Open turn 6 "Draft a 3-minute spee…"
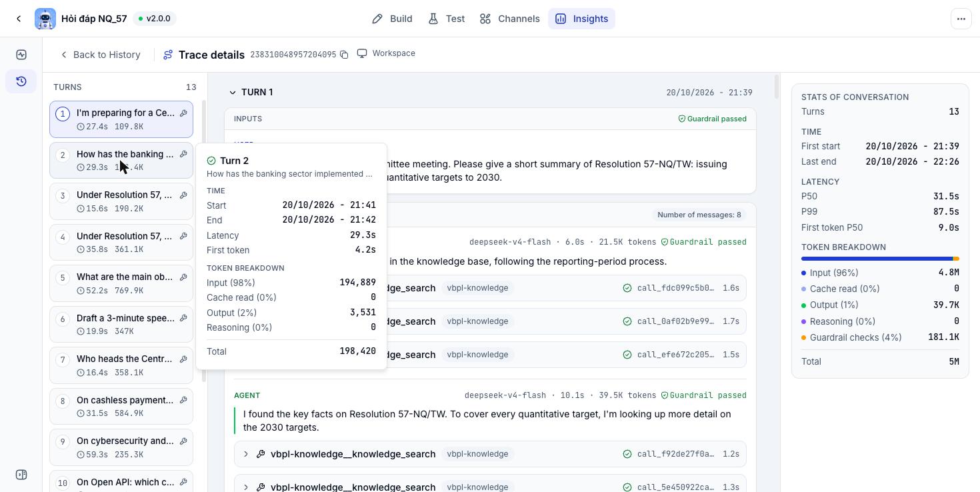This screenshot has height=492, width=980. point(121,325)
